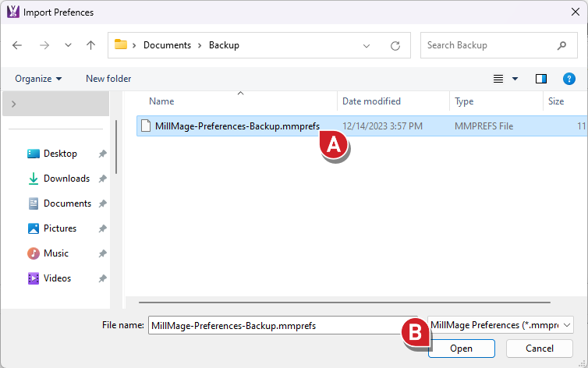Expand the collapsed navigation tree chevron
588x368 pixels.
14,104
